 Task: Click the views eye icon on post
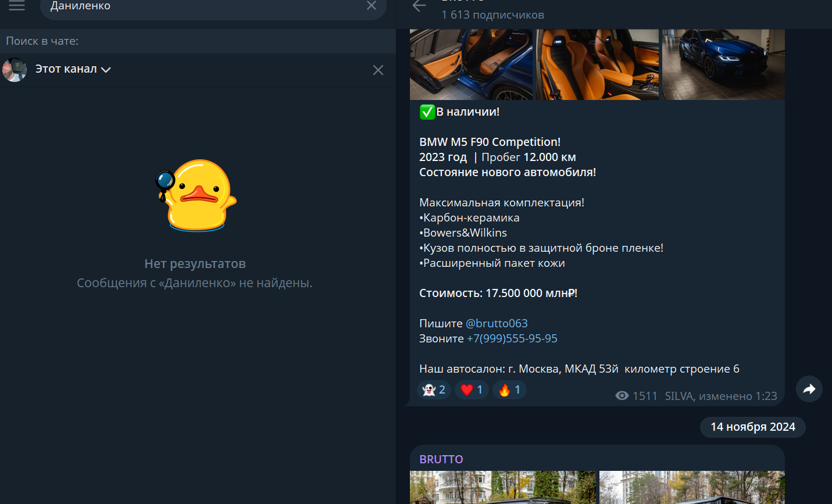pyautogui.click(x=622, y=396)
